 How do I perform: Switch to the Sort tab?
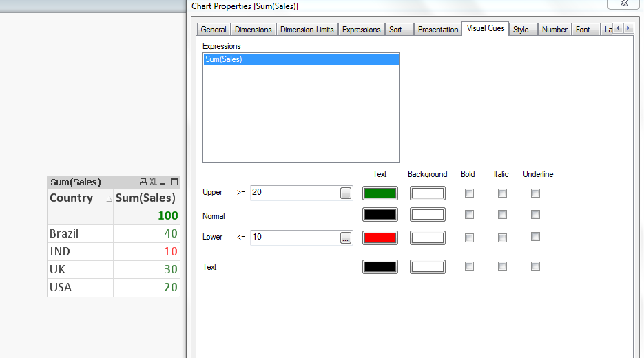click(x=399, y=30)
